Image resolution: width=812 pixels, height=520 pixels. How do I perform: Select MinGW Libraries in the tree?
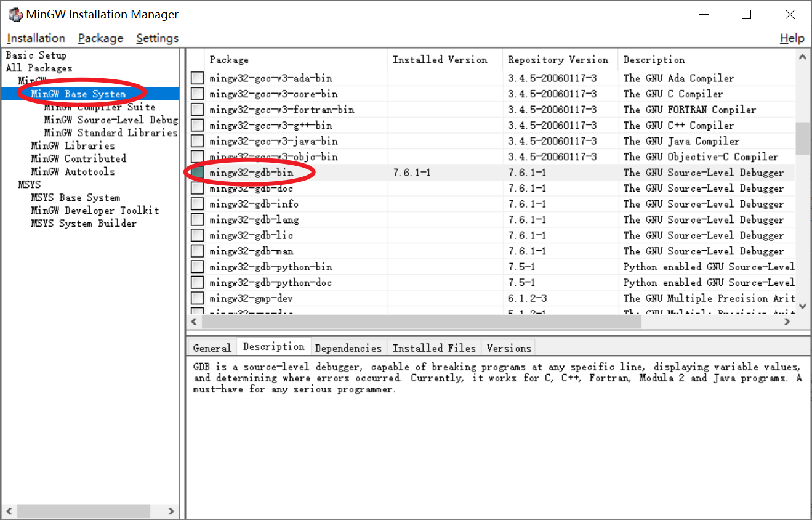(x=73, y=146)
